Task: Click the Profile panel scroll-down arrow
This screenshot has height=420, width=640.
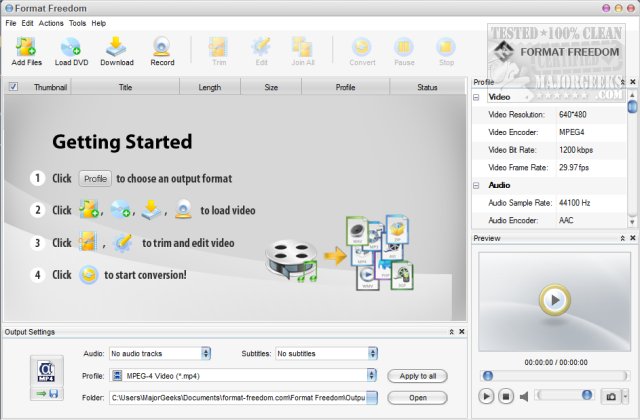Action: pos(632,222)
